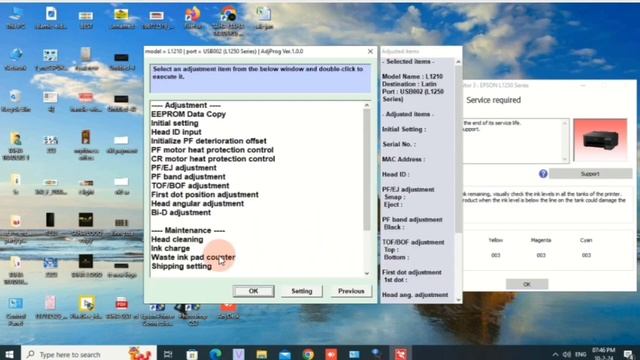Screen dimensions: 640x360
Task: Click blue help question mark icon
Action: pos(543,173)
